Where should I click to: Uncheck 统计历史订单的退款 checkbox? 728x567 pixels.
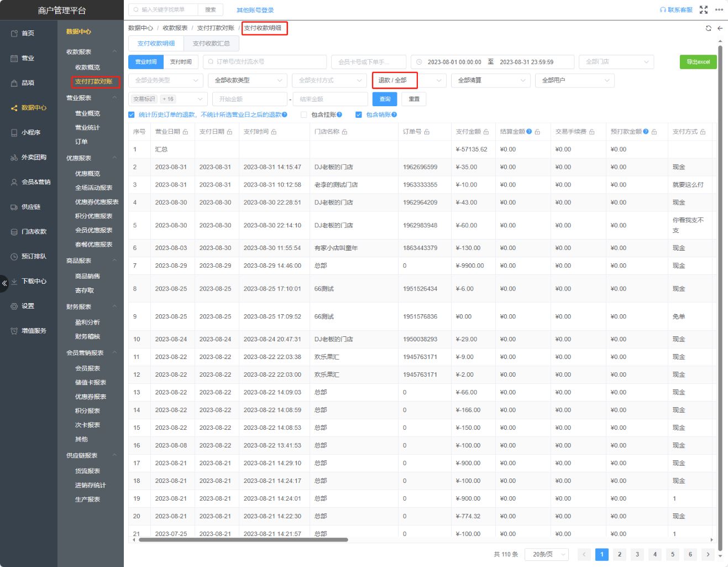pyautogui.click(x=132, y=115)
